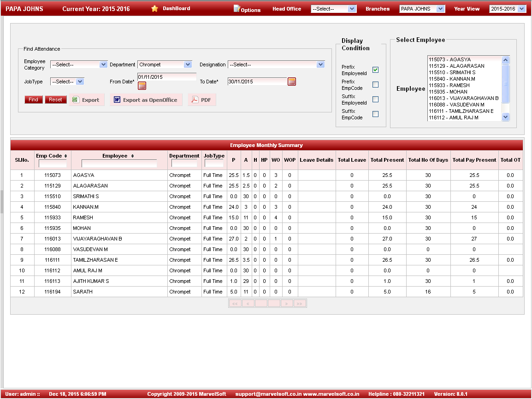Open the From Date calendar picker
This screenshot has width=532, height=399.
coord(142,85)
